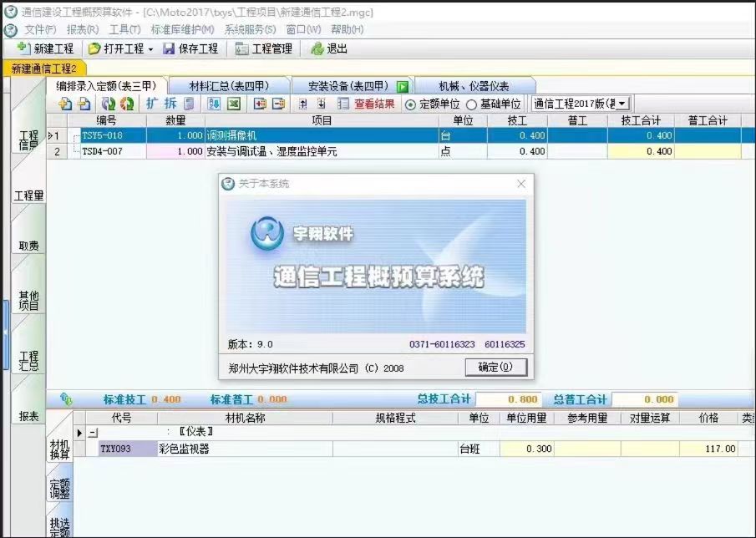756x538 pixels.
Task: Click the 保存工程 floppy disk icon
Action: pyautogui.click(x=169, y=48)
